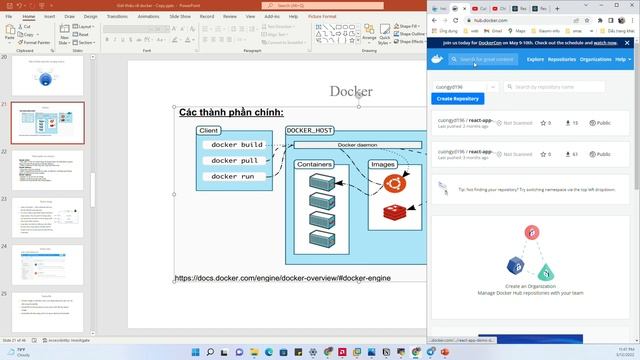Open File Explorer from the taskbar

(x=254, y=352)
